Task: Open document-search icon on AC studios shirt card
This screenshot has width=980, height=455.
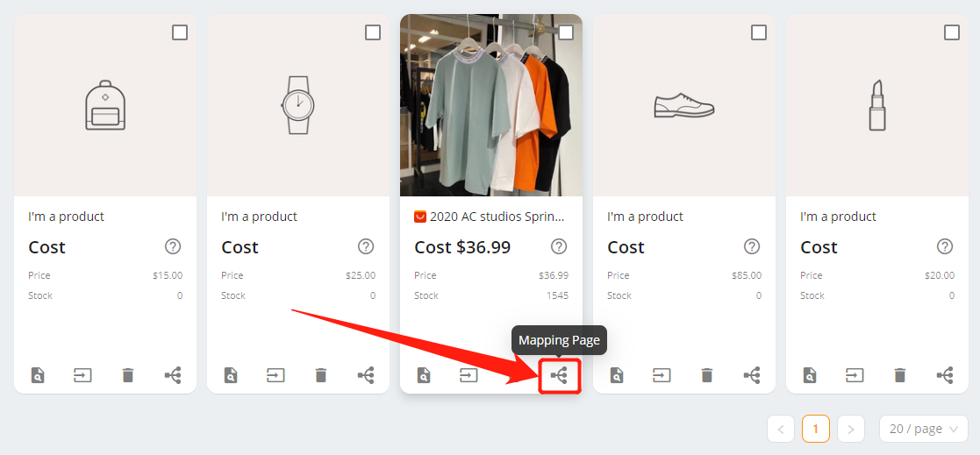Action: [x=424, y=375]
